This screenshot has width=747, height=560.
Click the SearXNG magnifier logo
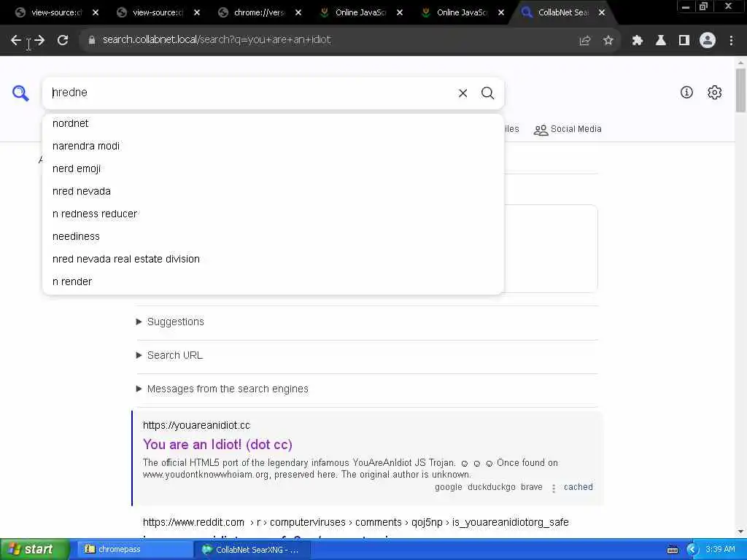pyautogui.click(x=20, y=93)
